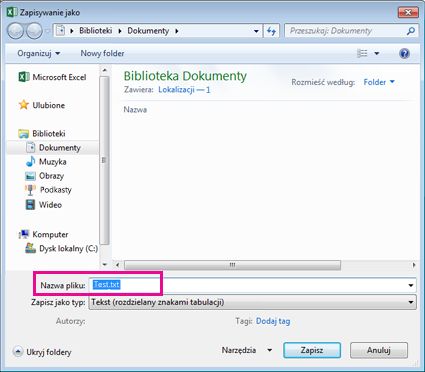Image resolution: width=425 pixels, height=372 pixels.
Task: Select Podkasty in navigation pane
Action: pos(56,190)
